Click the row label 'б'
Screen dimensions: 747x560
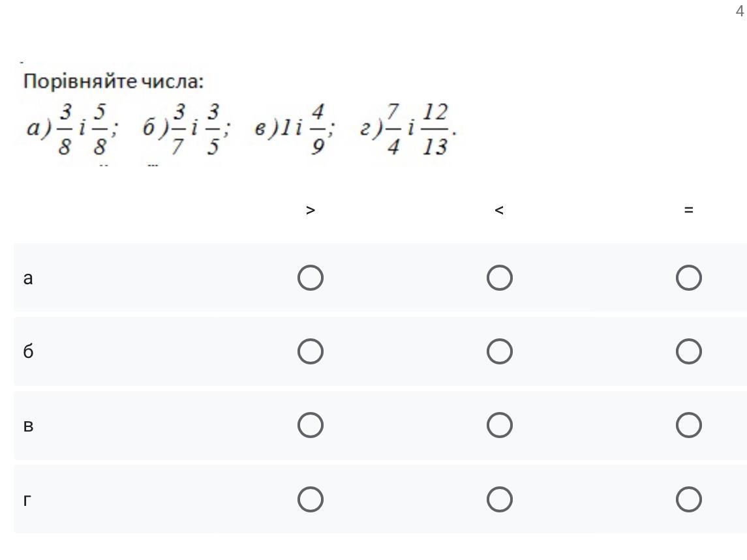[x=28, y=351]
